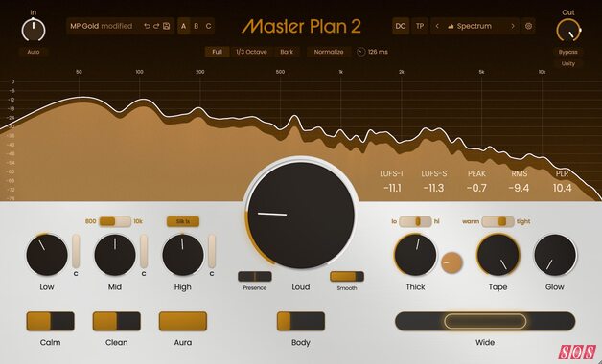Open the Spectrum display selector

(x=475, y=26)
